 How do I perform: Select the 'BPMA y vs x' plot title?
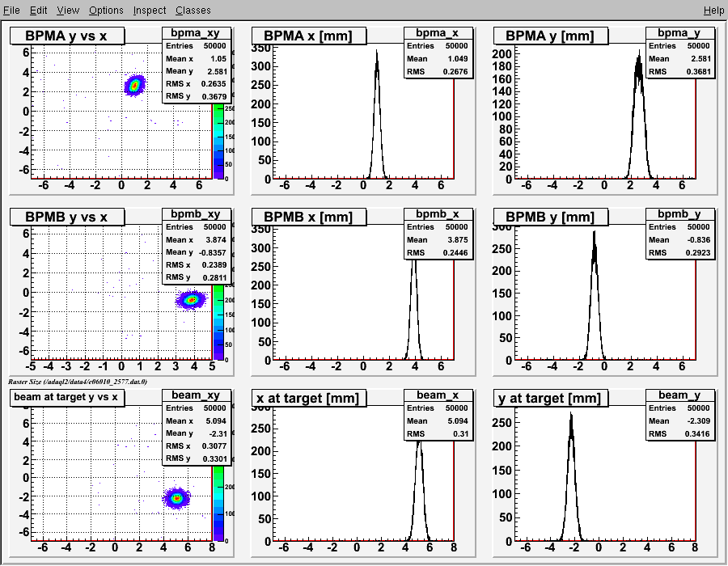click(x=67, y=36)
